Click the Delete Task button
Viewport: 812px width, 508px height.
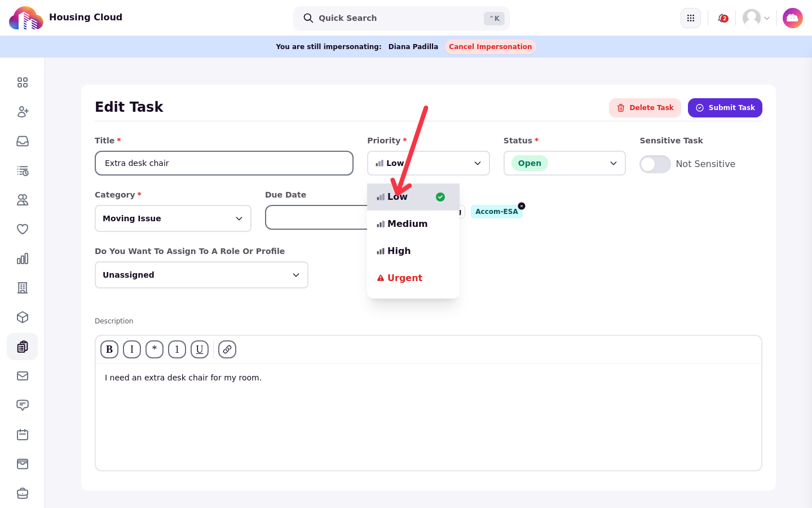(645, 108)
